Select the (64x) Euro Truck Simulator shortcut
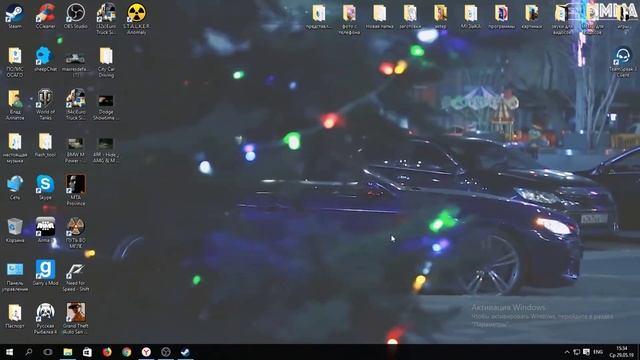This screenshot has height=360, width=640. (76, 103)
